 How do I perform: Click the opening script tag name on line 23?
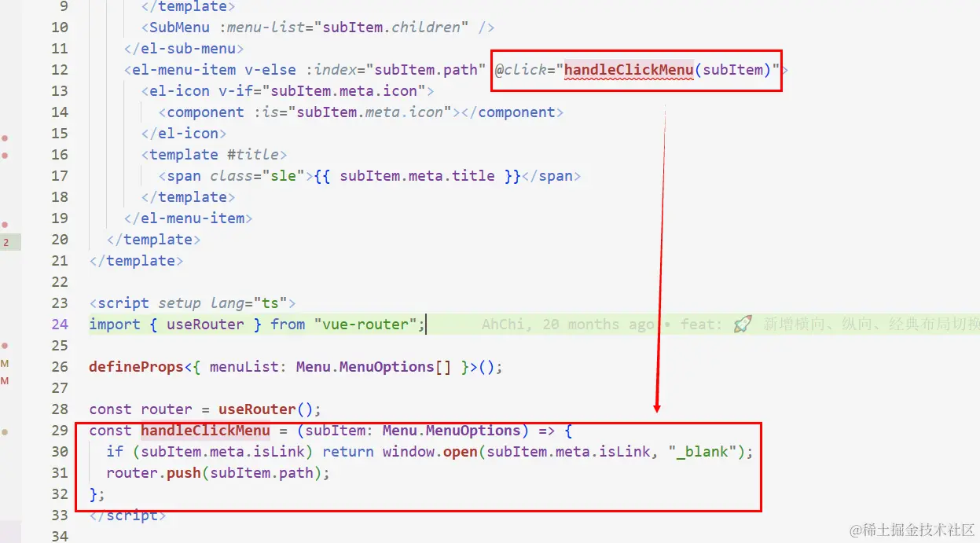pyautogui.click(x=123, y=303)
